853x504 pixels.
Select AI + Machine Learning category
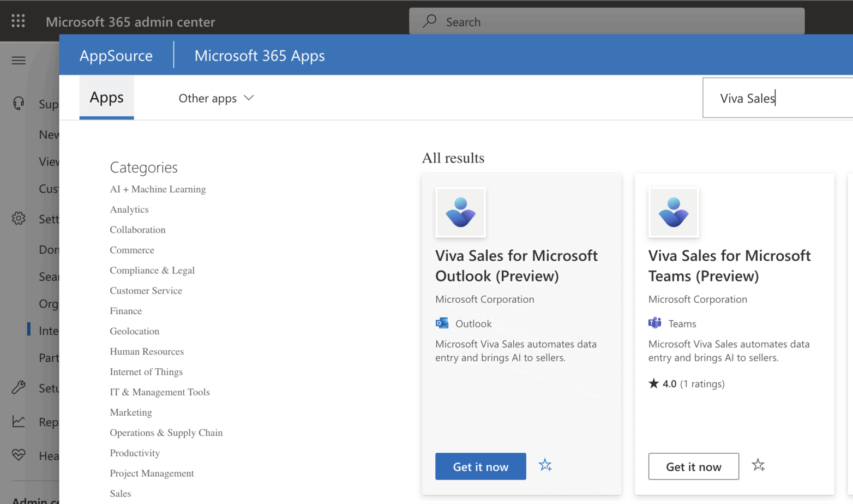coord(158,189)
